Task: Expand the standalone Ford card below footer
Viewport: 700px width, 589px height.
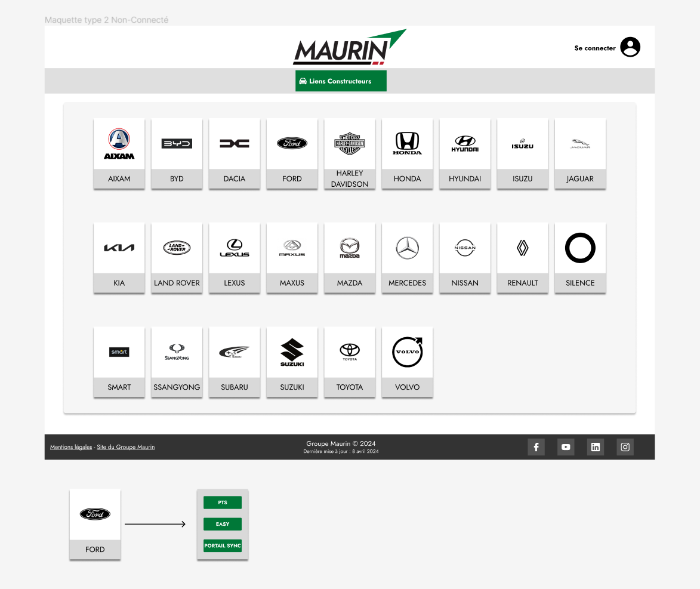Action: [x=95, y=524]
